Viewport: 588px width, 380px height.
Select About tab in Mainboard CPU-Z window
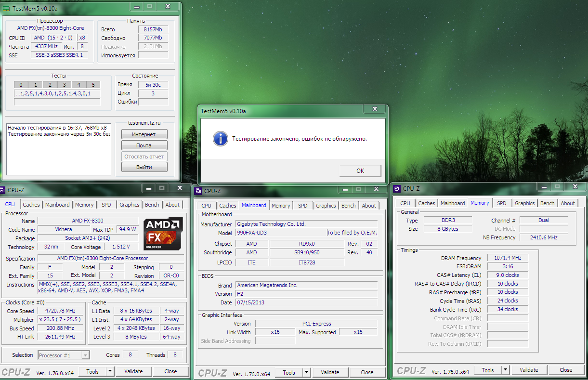pyautogui.click(x=369, y=206)
